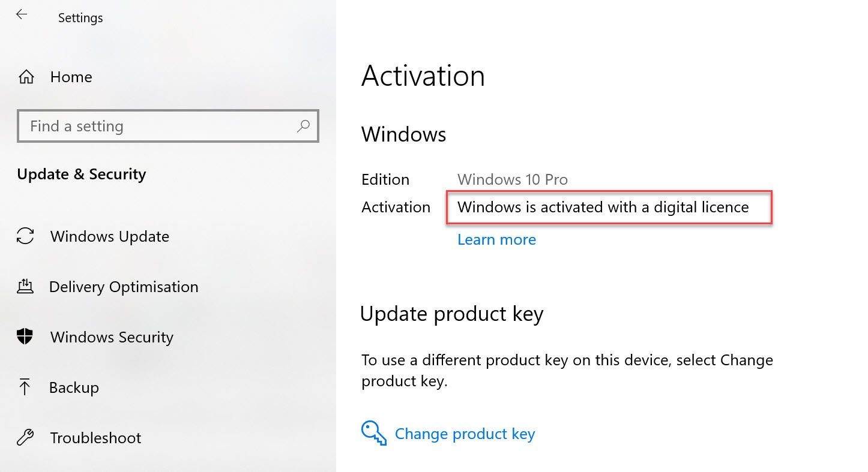Click the key icon beside Change product key
This screenshot has width=868, height=472.
pyautogui.click(x=373, y=432)
